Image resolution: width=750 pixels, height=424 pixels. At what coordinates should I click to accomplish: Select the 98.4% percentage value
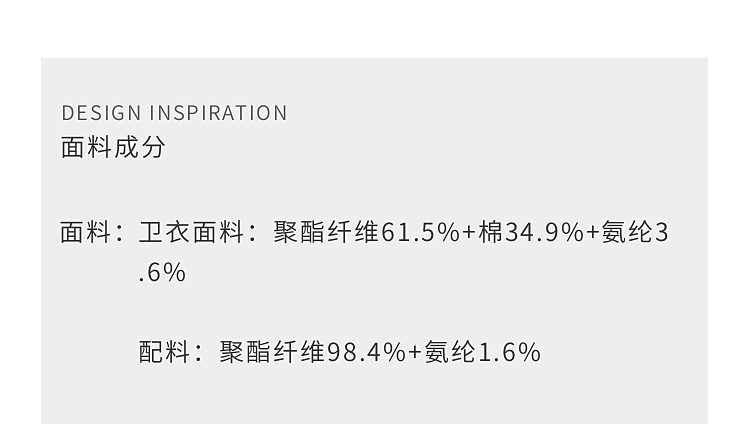(366, 352)
